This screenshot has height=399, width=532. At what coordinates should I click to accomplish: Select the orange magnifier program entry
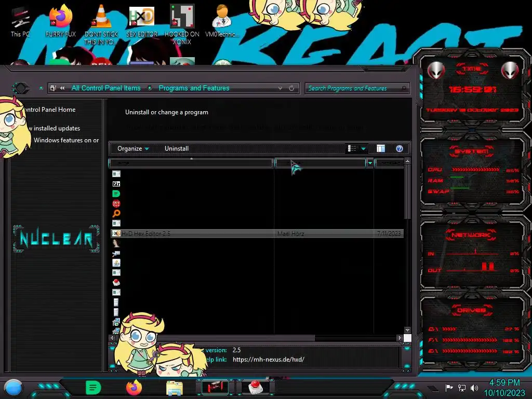coord(116,214)
